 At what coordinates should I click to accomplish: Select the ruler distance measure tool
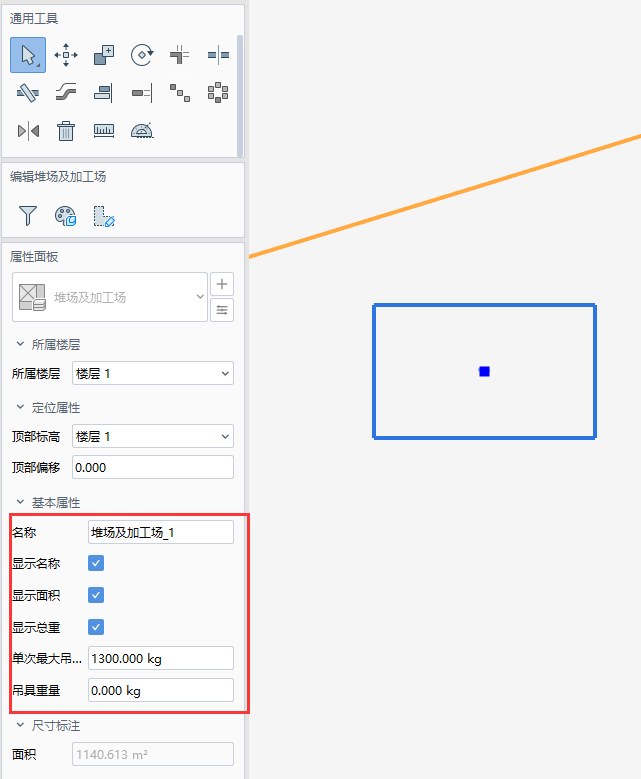tap(104, 131)
